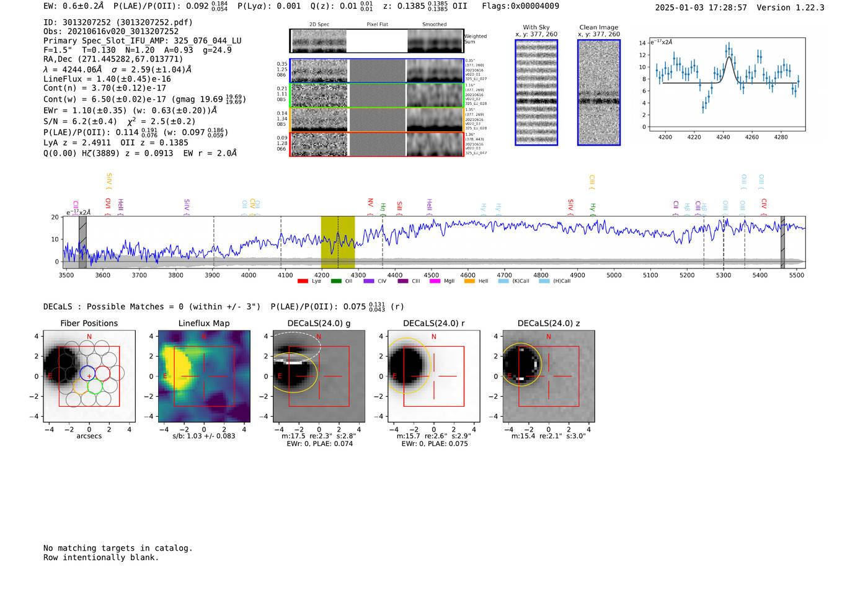Select the Gaussian line-fit plot near 4244Å

click(727, 84)
